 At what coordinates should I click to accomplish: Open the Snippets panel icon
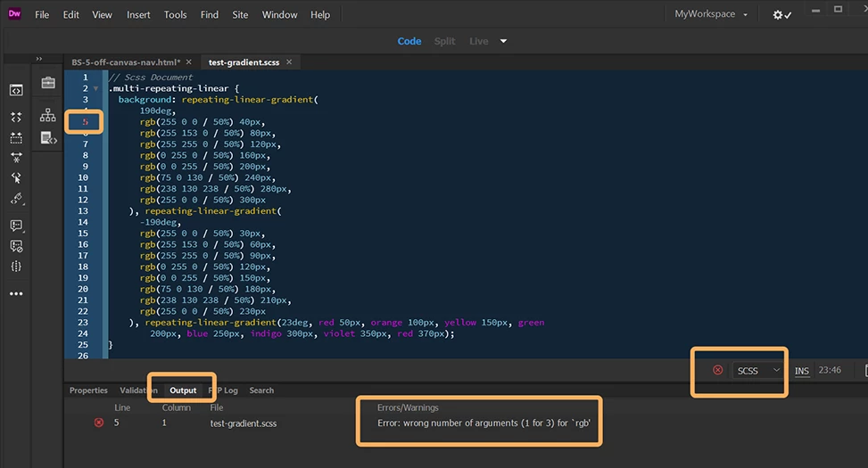49,138
